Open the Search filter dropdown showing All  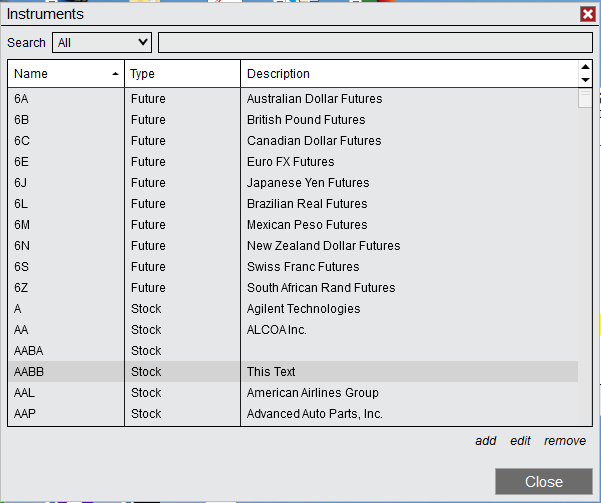(102, 42)
